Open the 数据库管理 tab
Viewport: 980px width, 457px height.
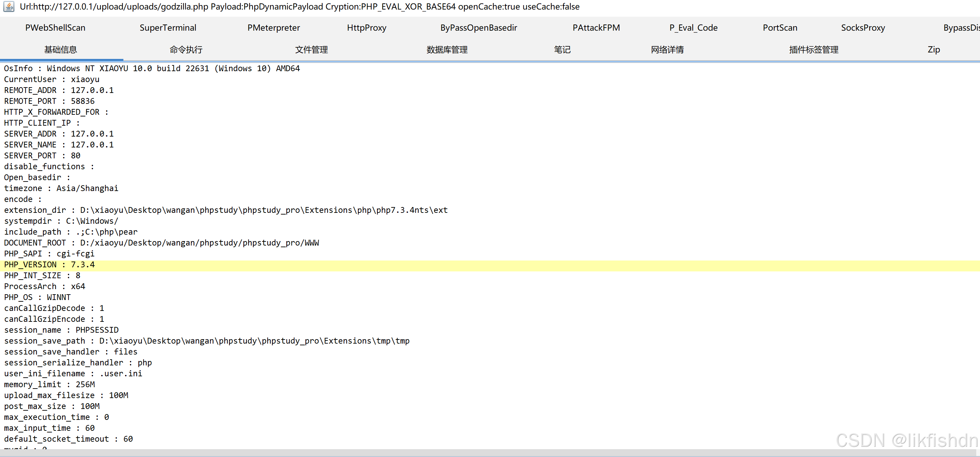tap(447, 50)
